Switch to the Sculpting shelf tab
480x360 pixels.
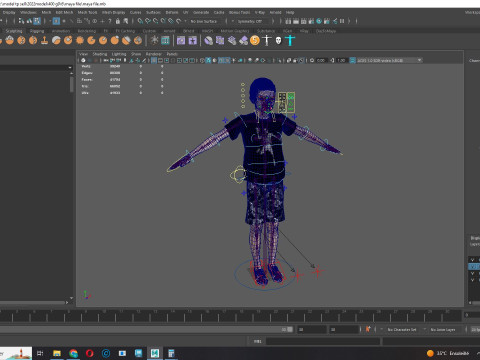point(14,31)
